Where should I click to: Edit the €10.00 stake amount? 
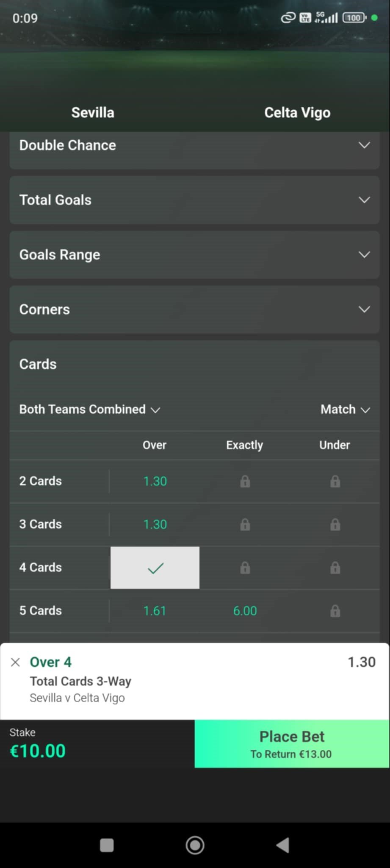[x=38, y=751]
